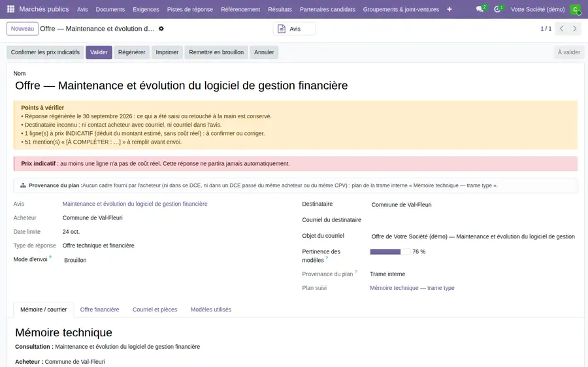The height and width of the screenshot is (367, 588).
Task: Click the 76 % pertinence value
Action: click(419, 251)
